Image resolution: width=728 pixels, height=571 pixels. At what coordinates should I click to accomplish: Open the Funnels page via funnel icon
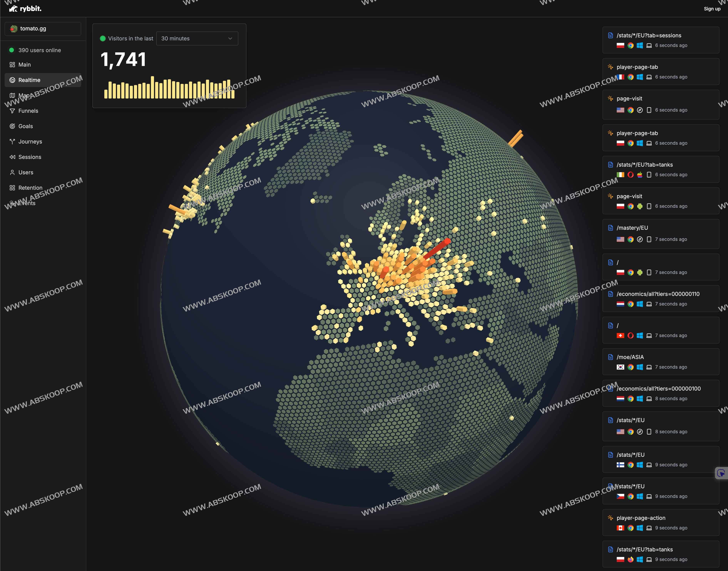tap(12, 111)
